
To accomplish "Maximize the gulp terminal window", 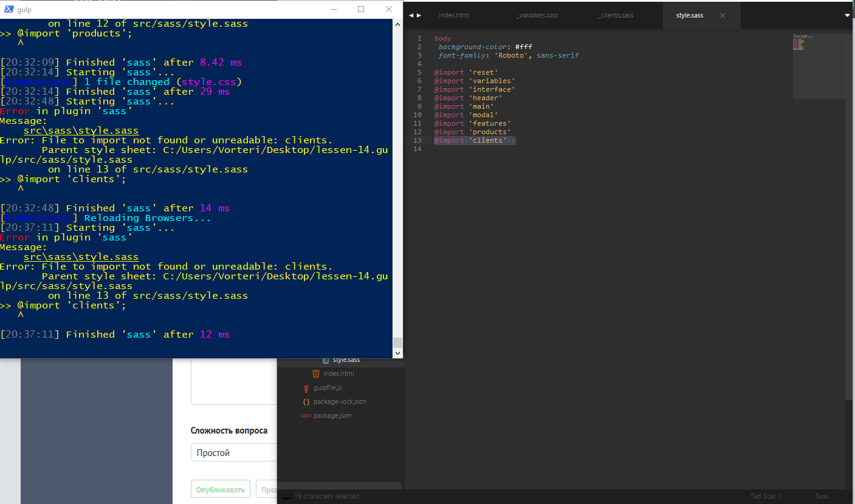I will [x=361, y=9].
